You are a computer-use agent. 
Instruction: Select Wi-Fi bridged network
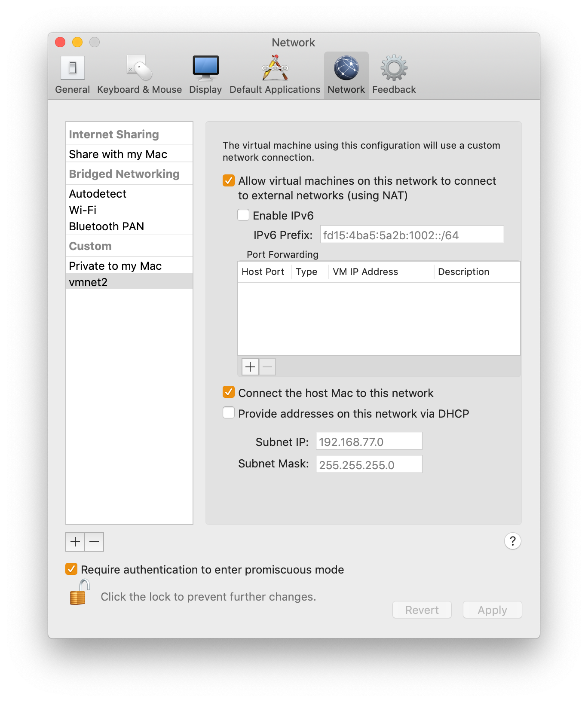pos(129,210)
